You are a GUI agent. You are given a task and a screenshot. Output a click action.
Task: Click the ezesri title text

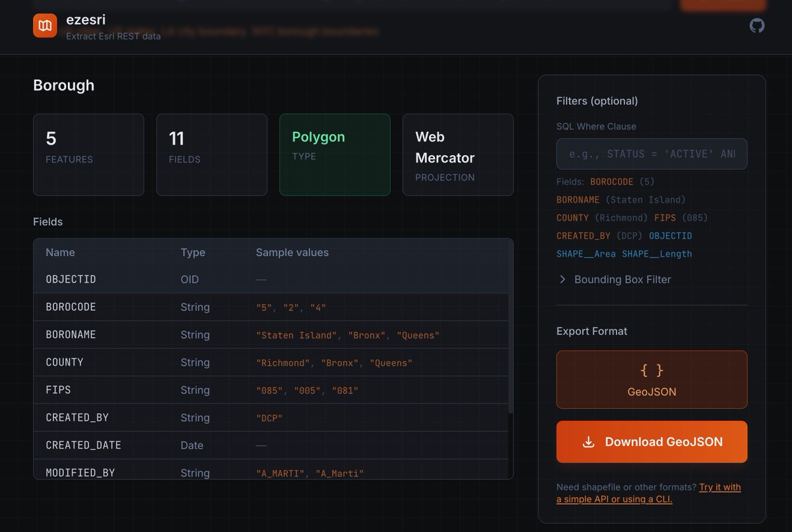pyautogui.click(x=86, y=20)
